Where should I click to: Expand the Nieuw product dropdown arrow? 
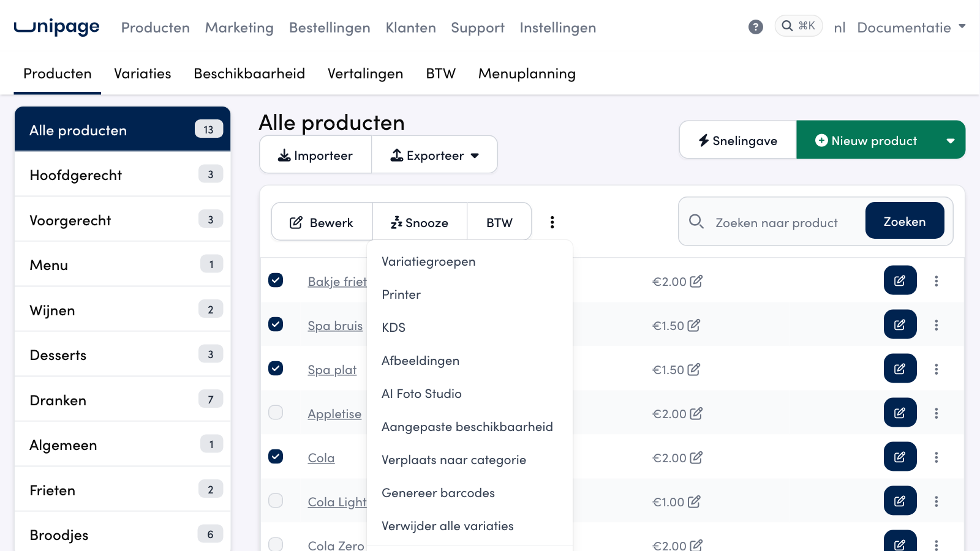point(951,141)
